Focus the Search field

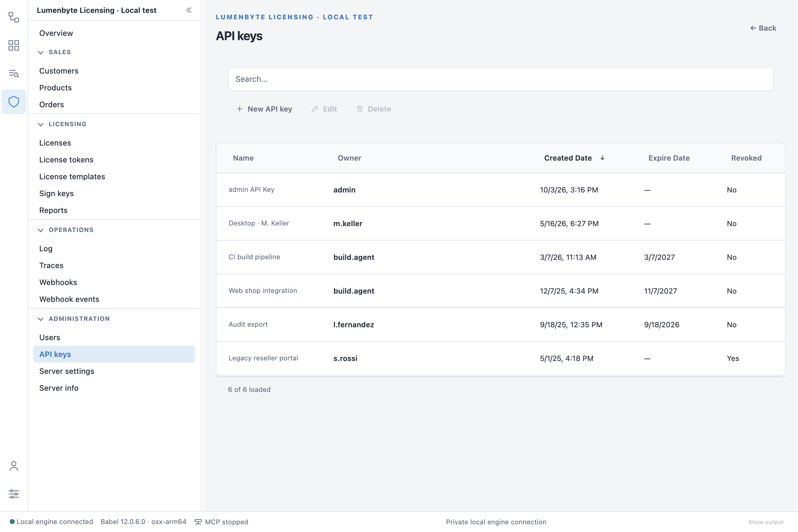click(500, 79)
